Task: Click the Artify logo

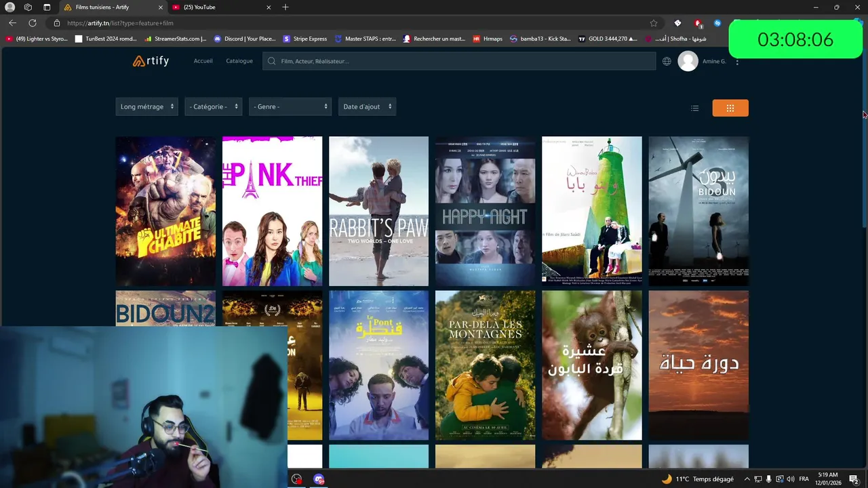Action: (151, 61)
